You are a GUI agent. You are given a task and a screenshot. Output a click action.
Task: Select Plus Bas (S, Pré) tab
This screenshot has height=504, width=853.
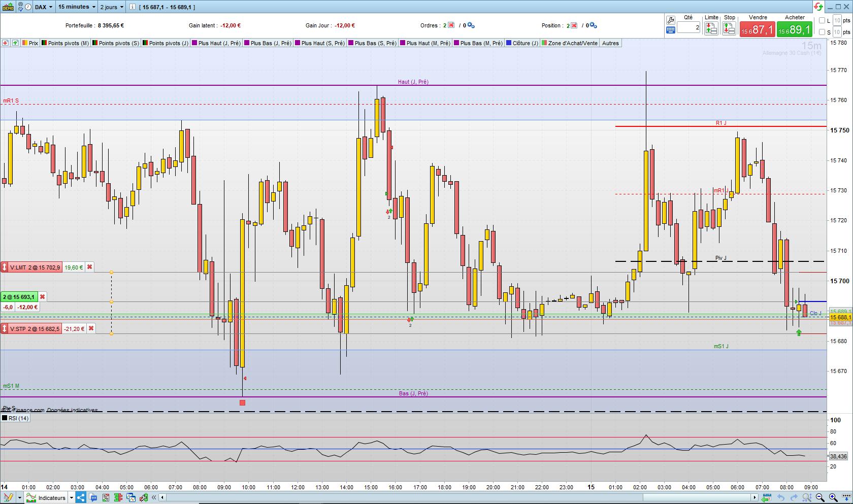pos(372,43)
